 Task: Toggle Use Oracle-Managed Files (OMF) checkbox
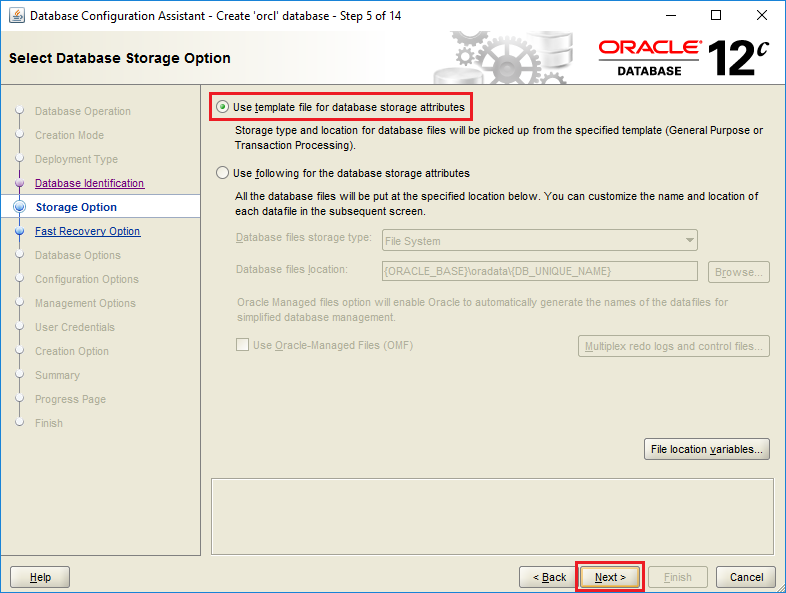coord(243,345)
